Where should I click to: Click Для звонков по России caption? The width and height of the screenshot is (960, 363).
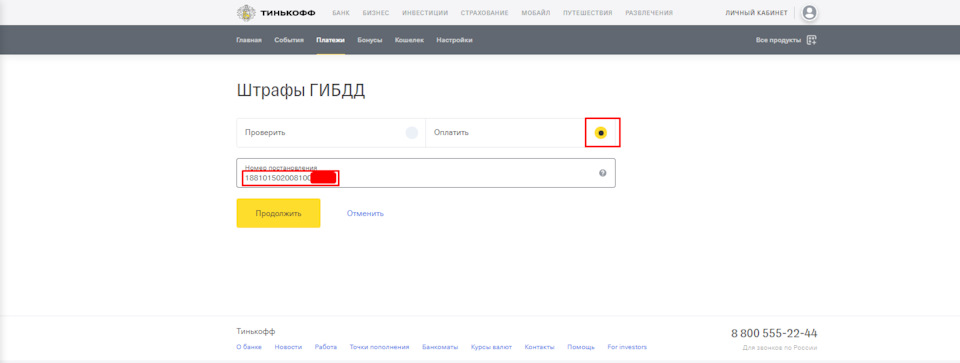[779, 348]
